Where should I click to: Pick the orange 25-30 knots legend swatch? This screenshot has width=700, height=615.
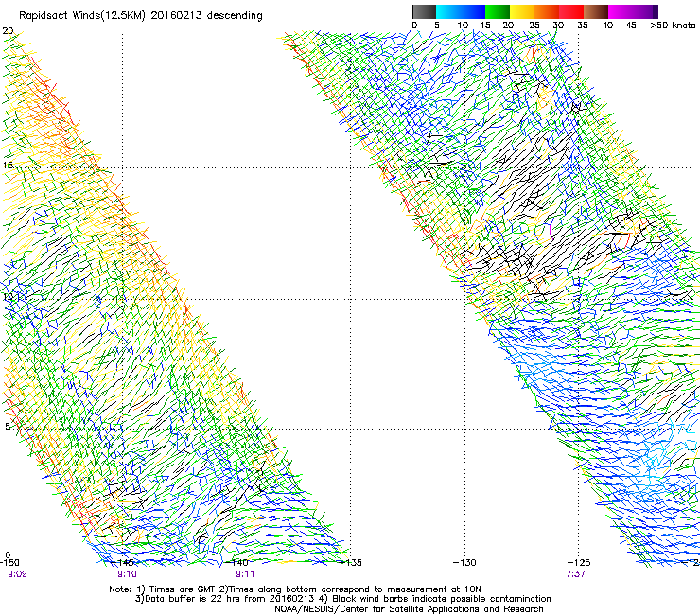pyautogui.click(x=547, y=11)
